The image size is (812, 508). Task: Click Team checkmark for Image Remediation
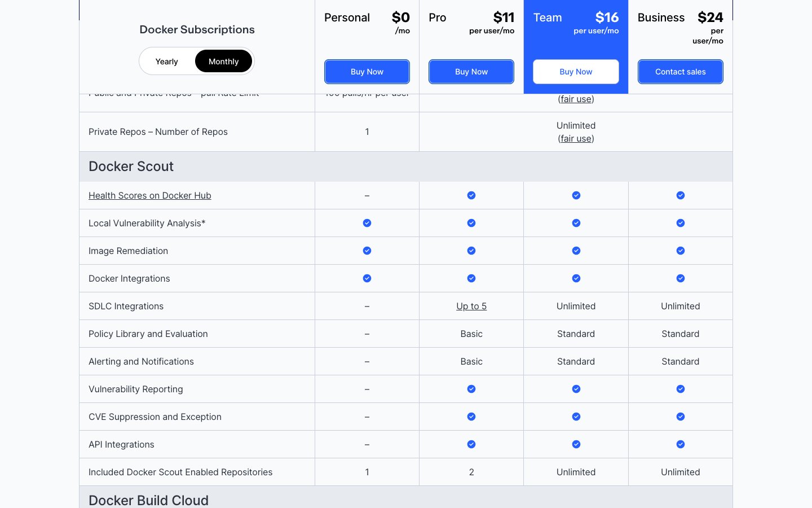[x=576, y=251]
